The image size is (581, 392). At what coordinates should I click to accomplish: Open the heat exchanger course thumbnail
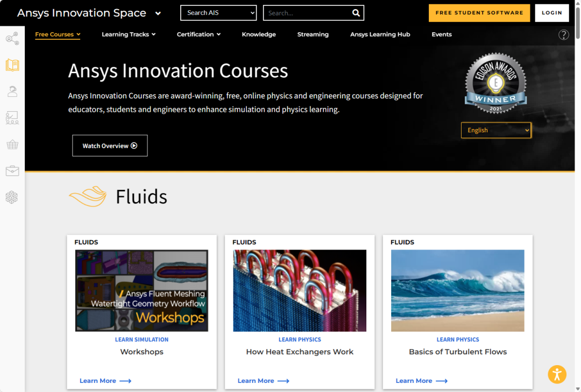click(x=300, y=290)
